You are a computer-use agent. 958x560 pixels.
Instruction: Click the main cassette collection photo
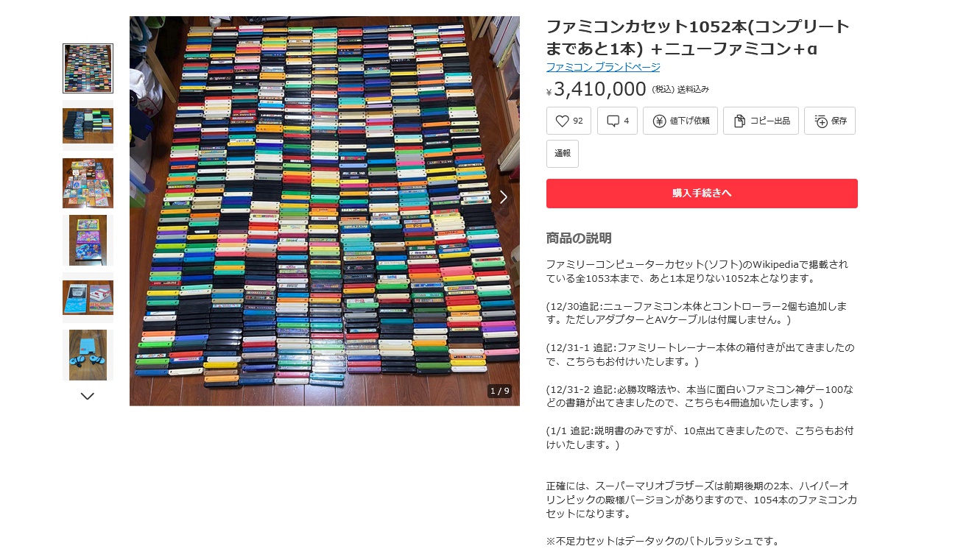tap(325, 211)
